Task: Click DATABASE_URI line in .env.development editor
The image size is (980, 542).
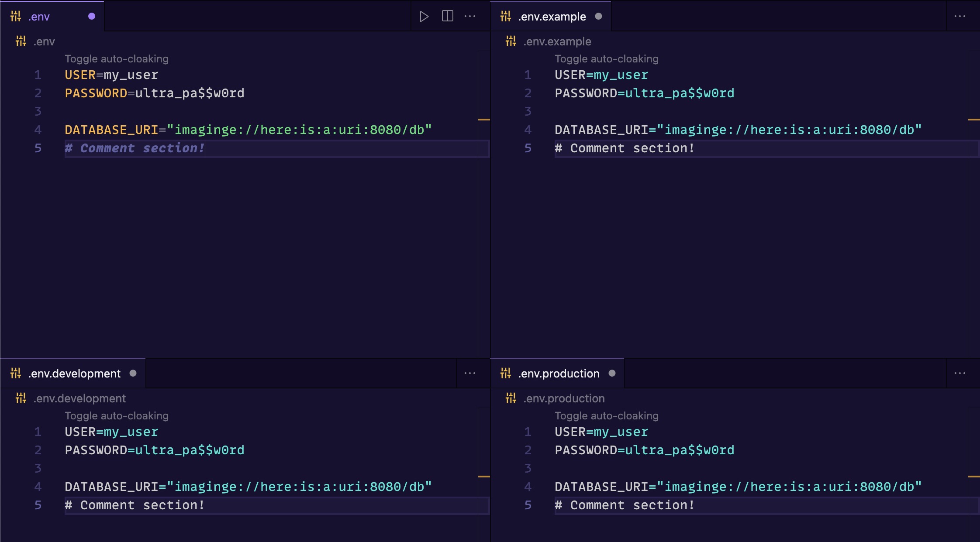Action: click(x=248, y=487)
